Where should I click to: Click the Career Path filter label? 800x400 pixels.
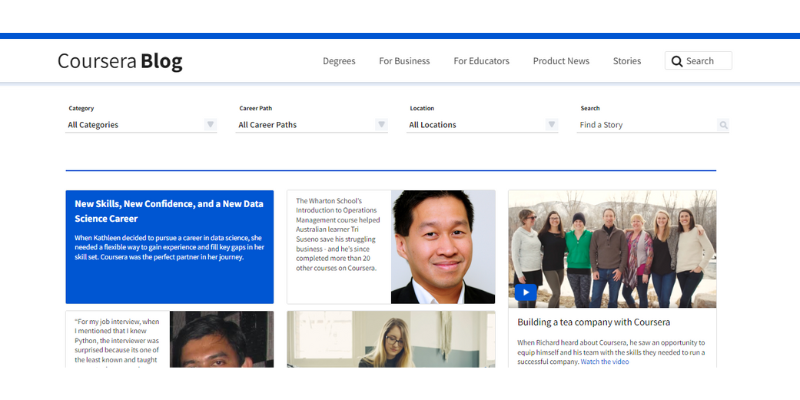point(256,108)
